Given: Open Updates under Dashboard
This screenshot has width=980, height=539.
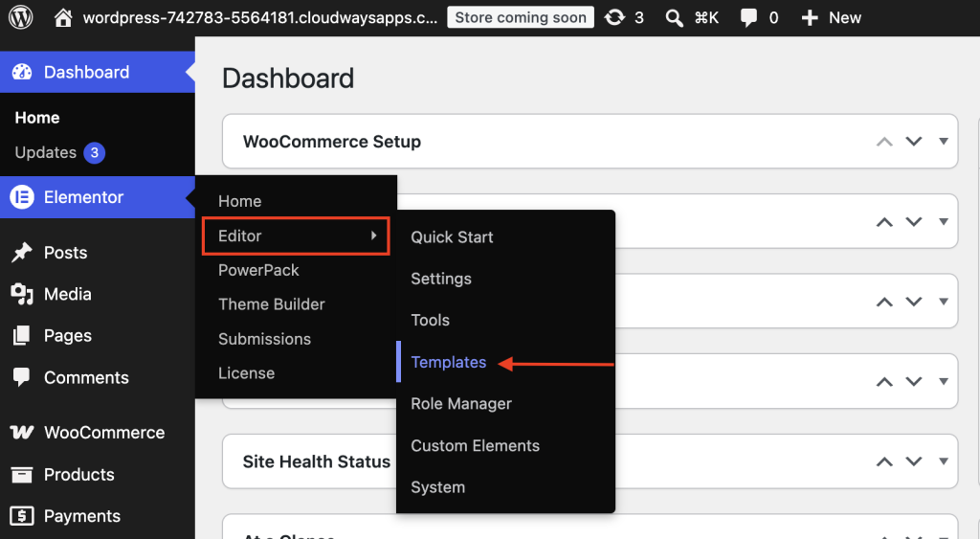Looking at the screenshot, I should [x=46, y=152].
